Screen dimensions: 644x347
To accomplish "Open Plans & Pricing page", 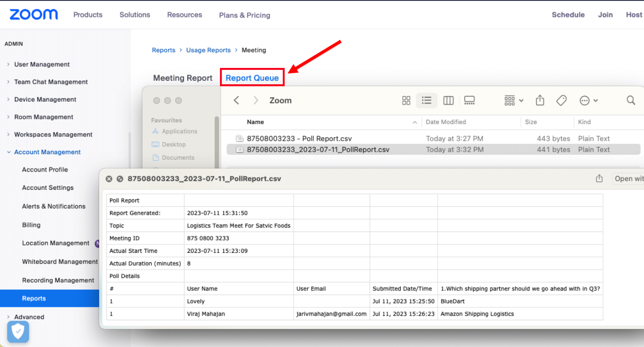I will pyautogui.click(x=245, y=15).
